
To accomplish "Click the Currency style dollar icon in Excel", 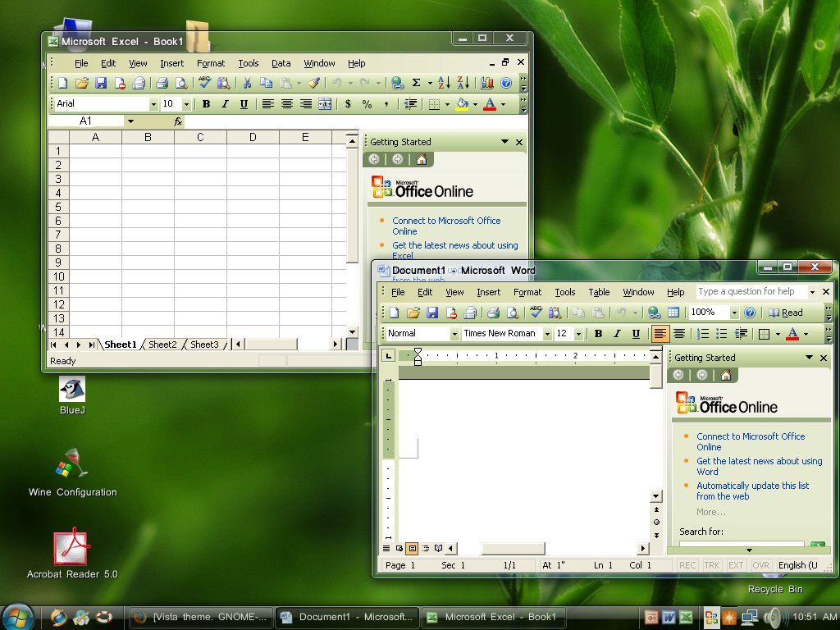I will (x=348, y=104).
